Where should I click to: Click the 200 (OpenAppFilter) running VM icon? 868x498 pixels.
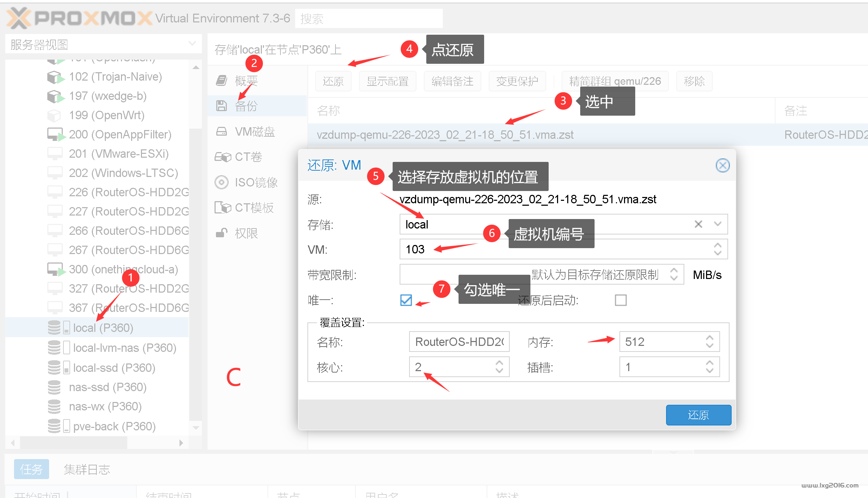click(x=55, y=135)
